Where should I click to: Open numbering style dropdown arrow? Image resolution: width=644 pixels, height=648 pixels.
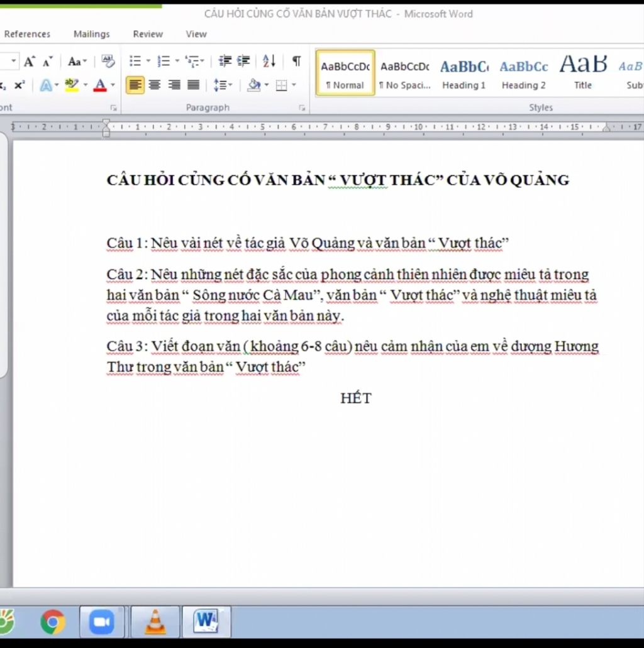177,61
